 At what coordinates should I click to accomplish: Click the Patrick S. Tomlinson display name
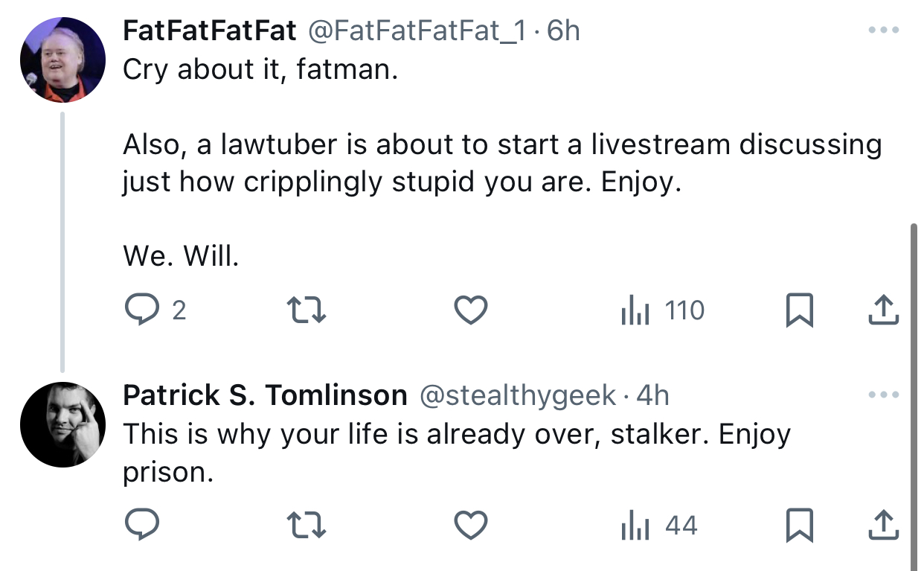[x=265, y=395]
